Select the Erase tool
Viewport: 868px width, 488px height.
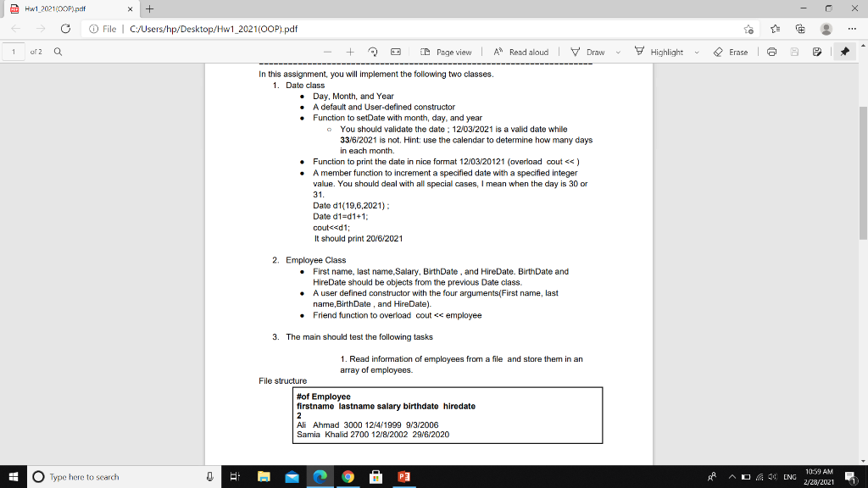[x=729, y=52]
